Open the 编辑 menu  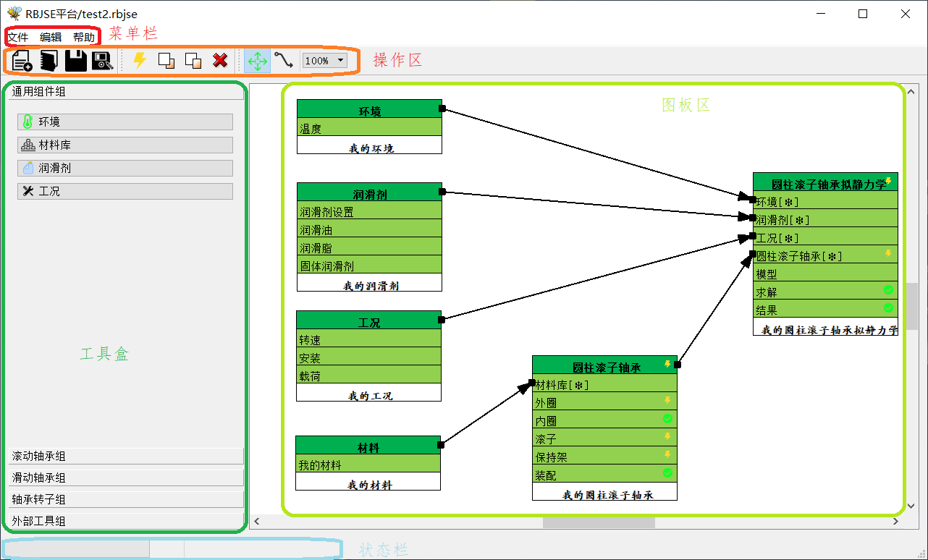(x=51, y=37)
